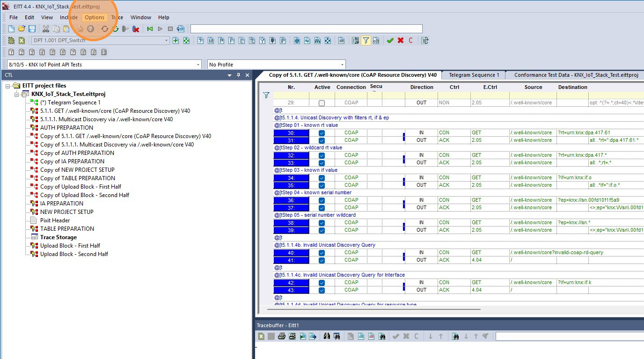The image size is (644, 359).
Task: Collapse the EITT project files tree node
Action: (8, 86)
